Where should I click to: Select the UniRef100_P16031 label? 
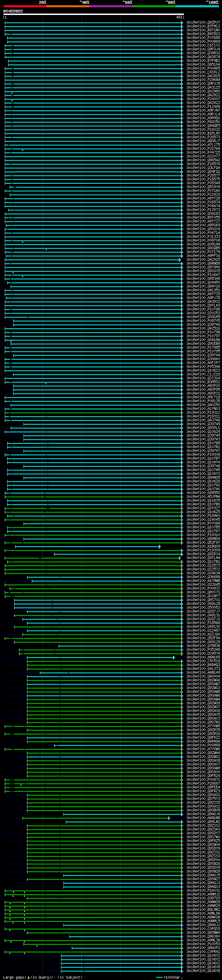pos(203,891)
